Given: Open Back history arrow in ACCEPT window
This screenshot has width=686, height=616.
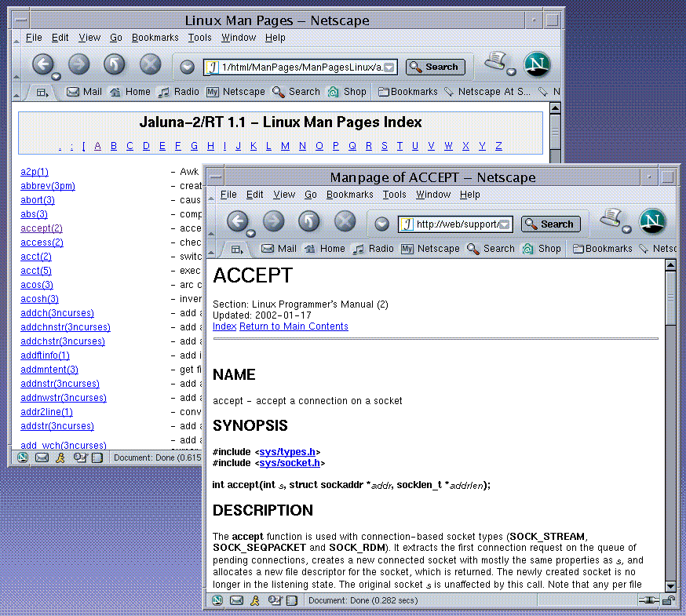Looking at the screenshot, I should pos(250,233).
